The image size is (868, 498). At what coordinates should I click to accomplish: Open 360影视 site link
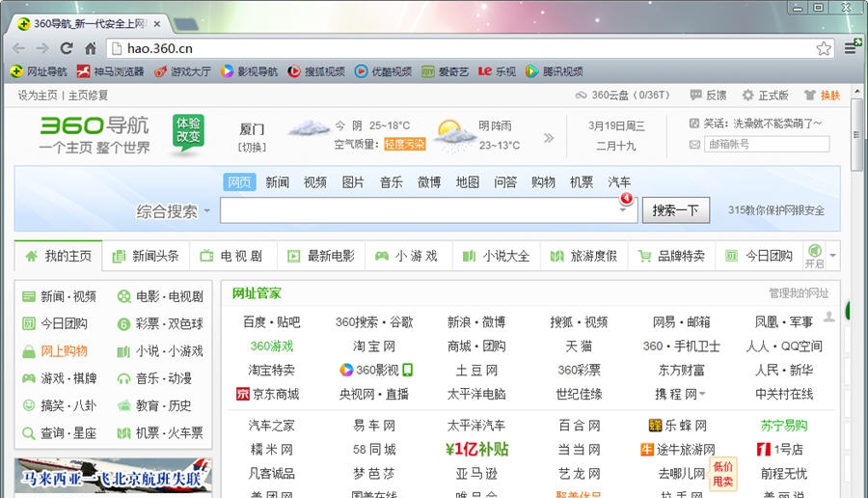click(x=375, y=370)
